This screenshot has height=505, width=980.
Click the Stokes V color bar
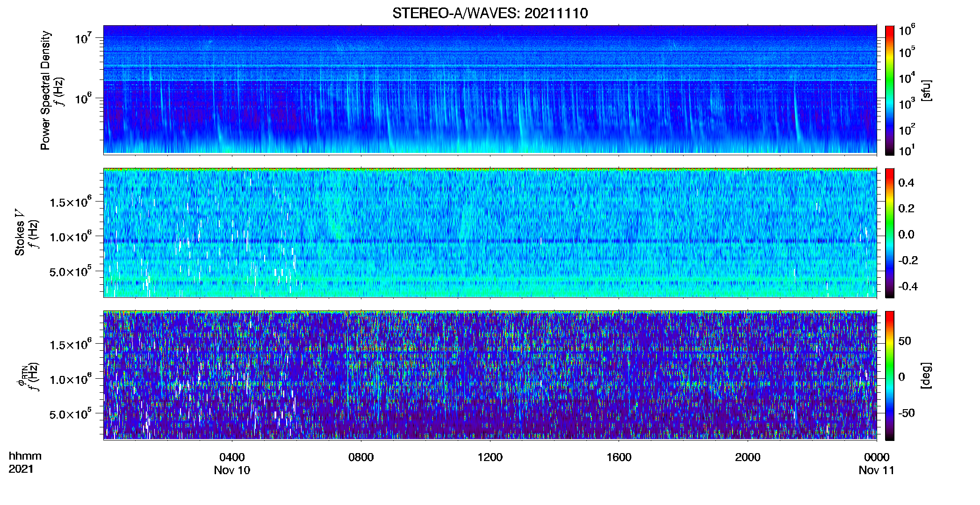pos(890,233)
